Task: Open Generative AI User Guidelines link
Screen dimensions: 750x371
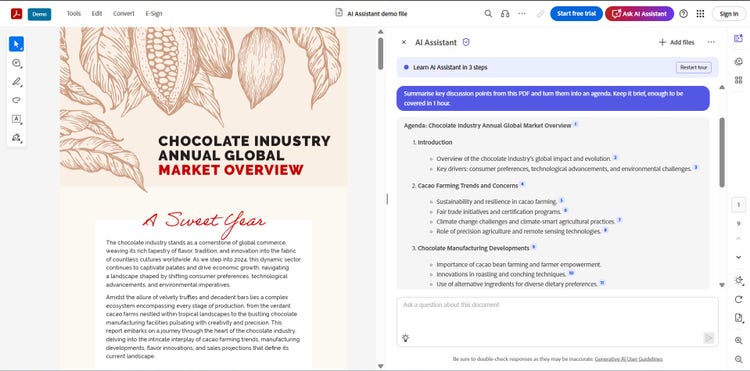Action: (629, 359)
